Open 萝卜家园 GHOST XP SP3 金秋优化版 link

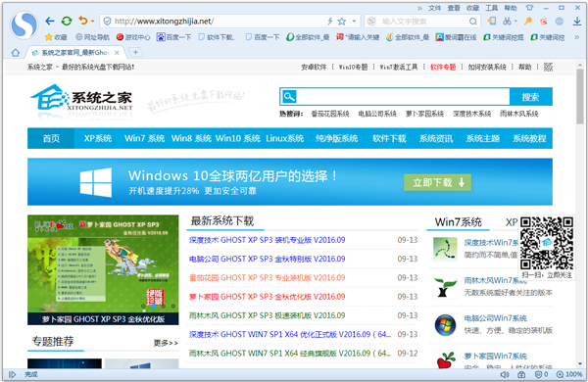coord(267,297)
